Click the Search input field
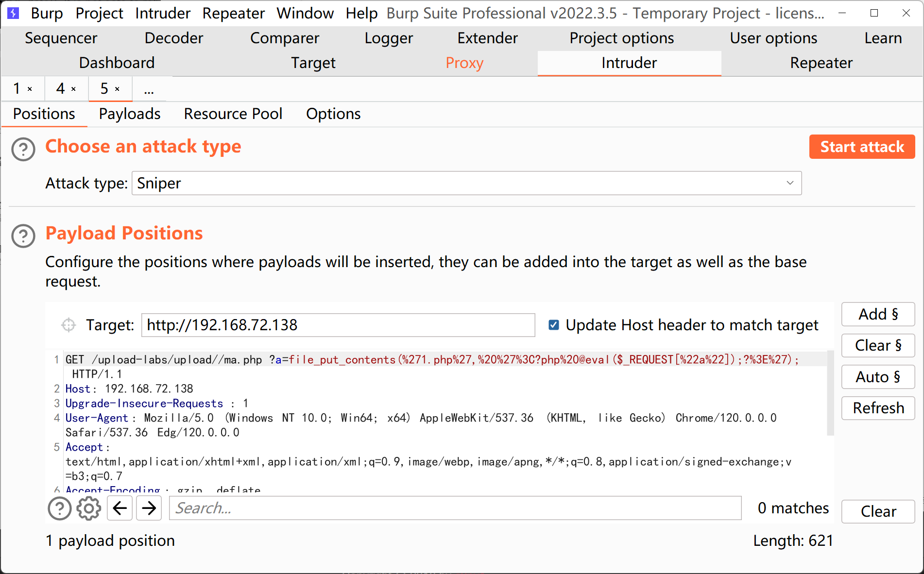The height and width of the screenshot is (574, 924). 455,508
